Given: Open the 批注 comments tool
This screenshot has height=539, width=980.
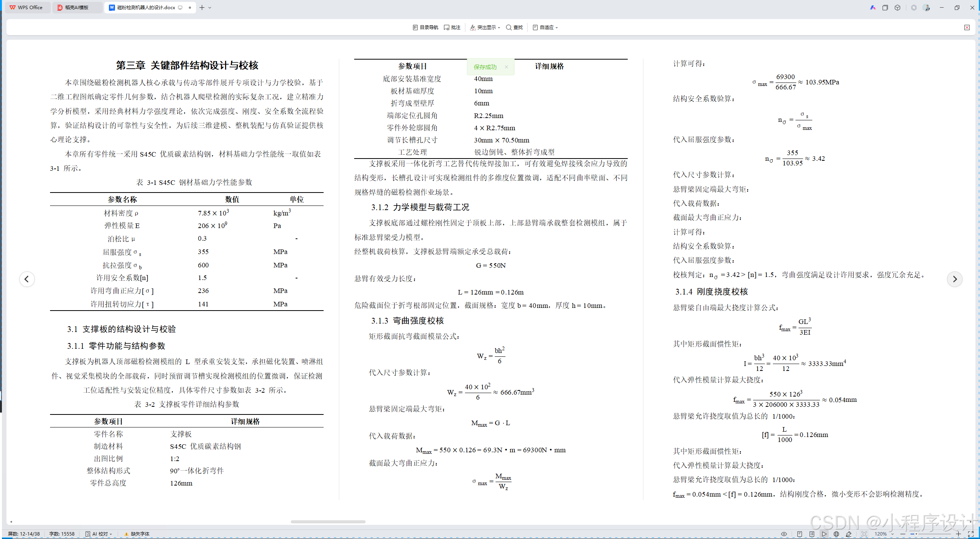Looking at the screenshot, I should click(452, 27).
